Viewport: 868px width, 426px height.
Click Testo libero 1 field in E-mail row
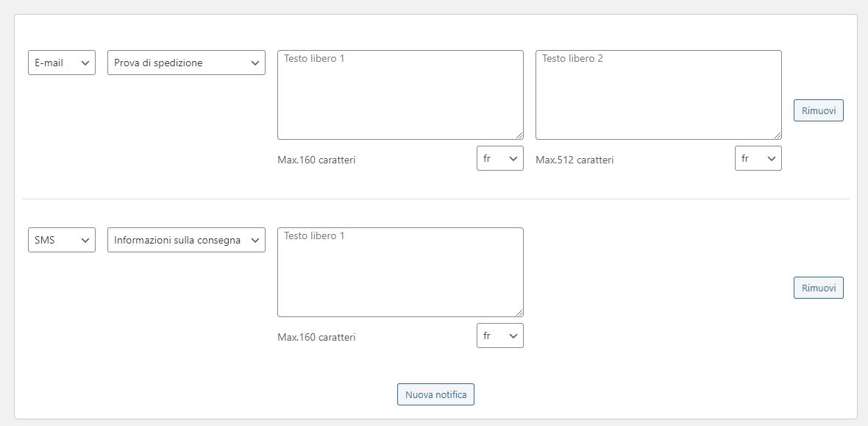point(400,94)
